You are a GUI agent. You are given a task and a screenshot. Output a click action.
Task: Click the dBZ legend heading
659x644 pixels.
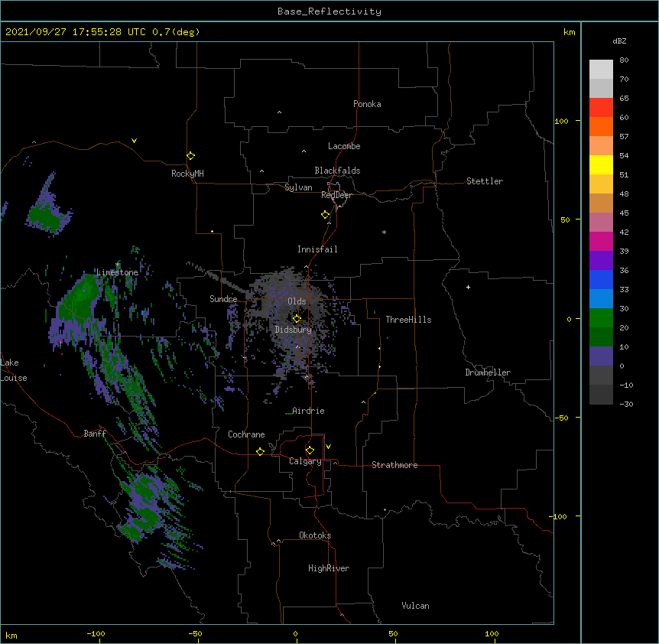click(619, 41)
